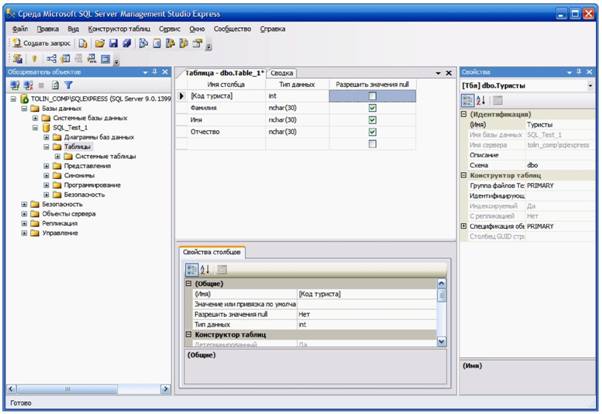
Task: Click the int data type cell
Action: [297, 96]
